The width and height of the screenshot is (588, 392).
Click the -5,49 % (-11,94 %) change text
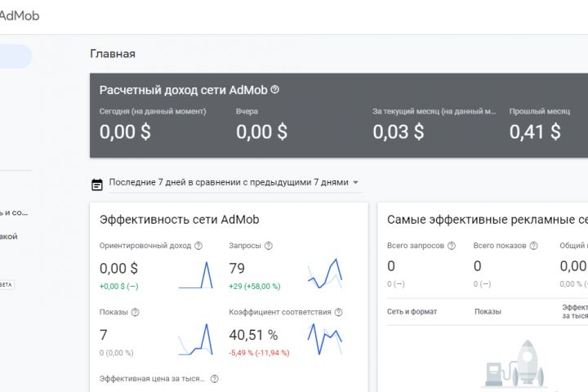(x=259, y=353)
